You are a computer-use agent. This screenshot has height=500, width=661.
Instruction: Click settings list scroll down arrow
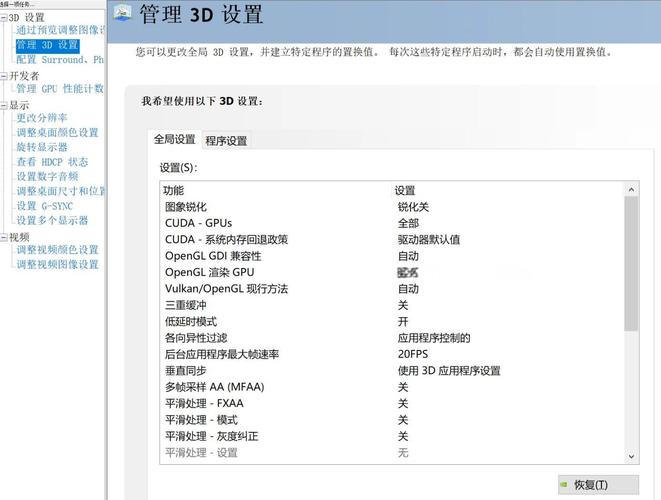coord(631,457)
